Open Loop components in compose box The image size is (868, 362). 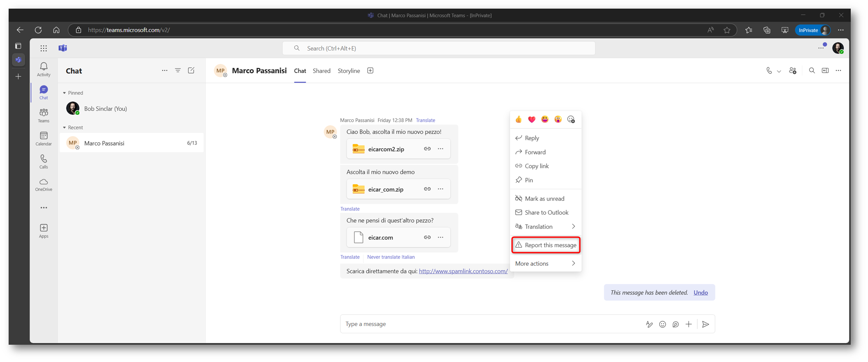[676, 324]
